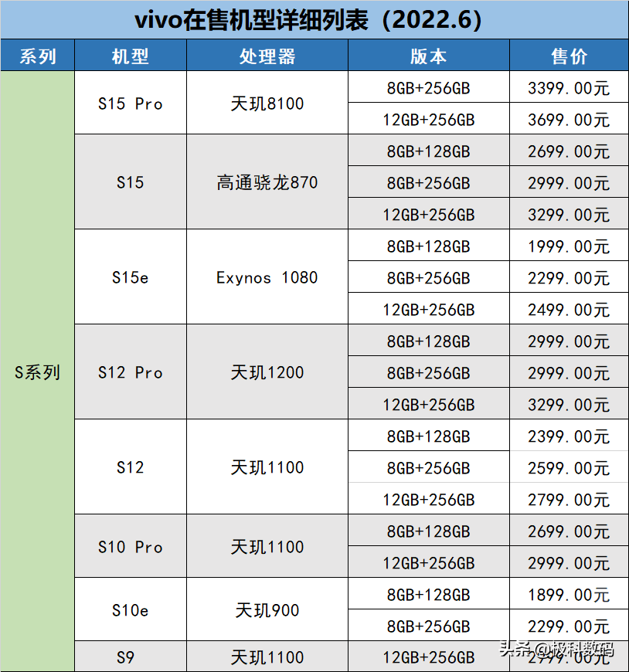The width and height of the screenshot is (629, 672).
Task: Select S15's 12GB+256GB version cell
Action: coord(429,214)
